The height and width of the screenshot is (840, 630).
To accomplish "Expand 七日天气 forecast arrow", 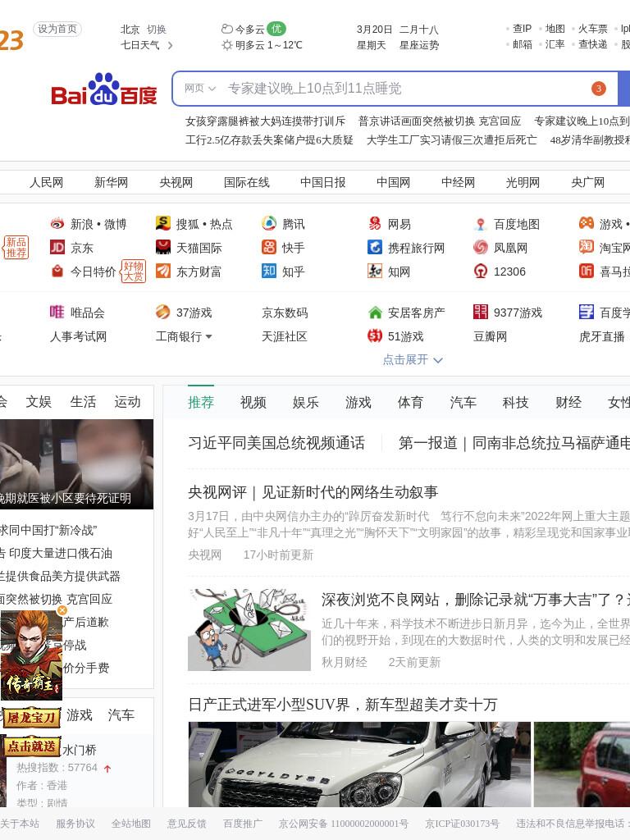I will 170,45.
